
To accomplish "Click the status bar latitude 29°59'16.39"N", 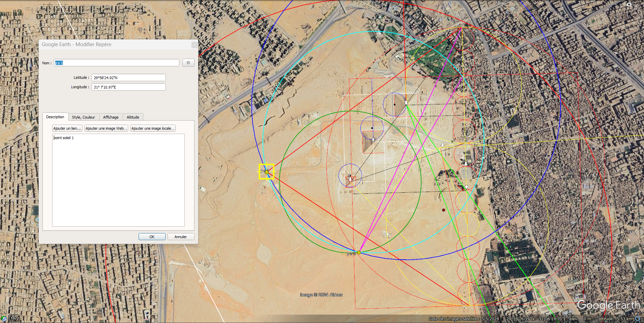I will pos(520,319).
